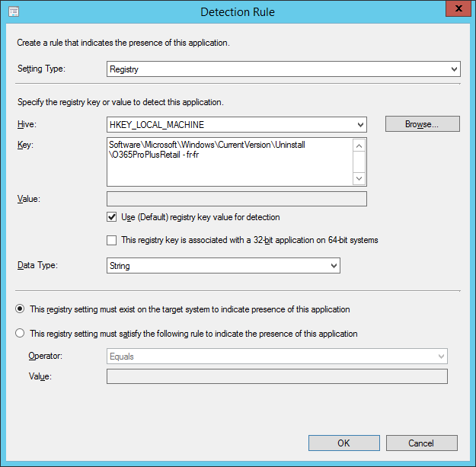Viewport: 476px width, 467px height.
Task: Confirm with the OK button
Action: point(344,443)
